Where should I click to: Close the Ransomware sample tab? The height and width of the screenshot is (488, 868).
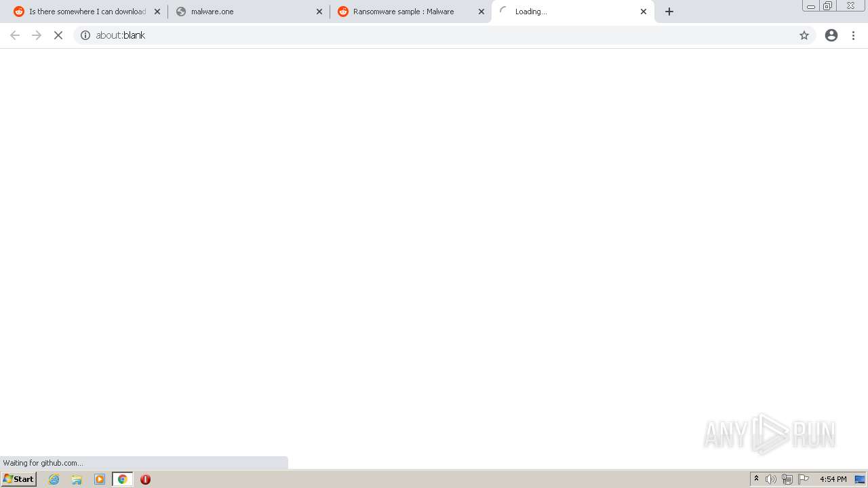(x=481, y=12)
